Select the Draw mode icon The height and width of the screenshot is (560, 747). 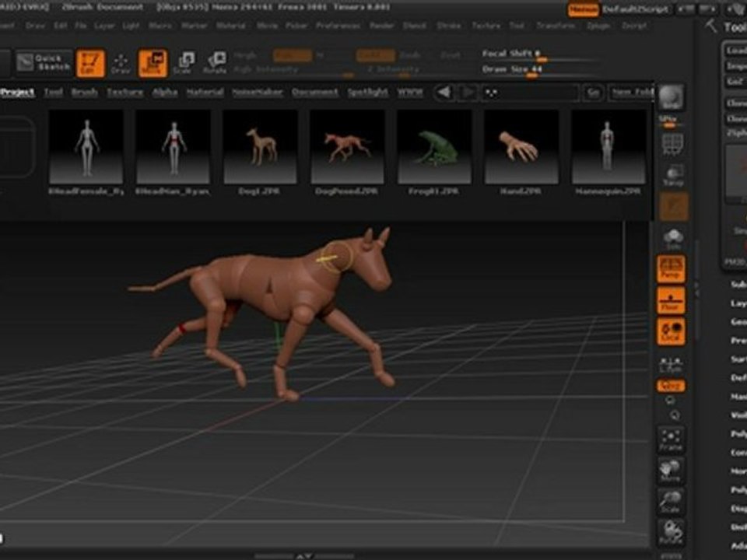coord(121,63)
